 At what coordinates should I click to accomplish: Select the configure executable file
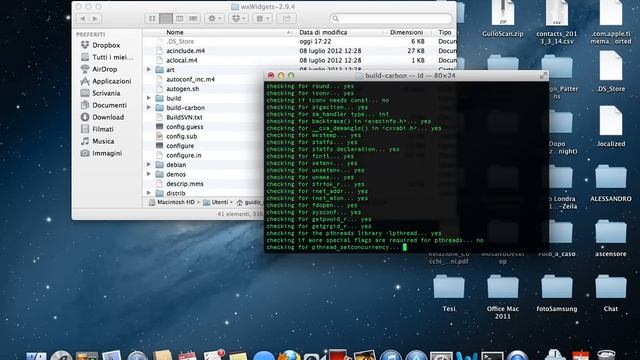pyautogui.click(x=180, y=146)
